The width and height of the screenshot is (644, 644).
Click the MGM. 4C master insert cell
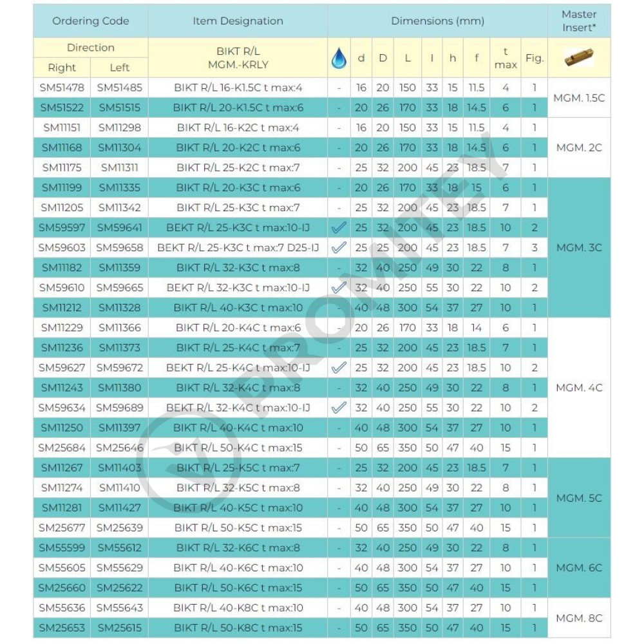click(x=579, y=388)
